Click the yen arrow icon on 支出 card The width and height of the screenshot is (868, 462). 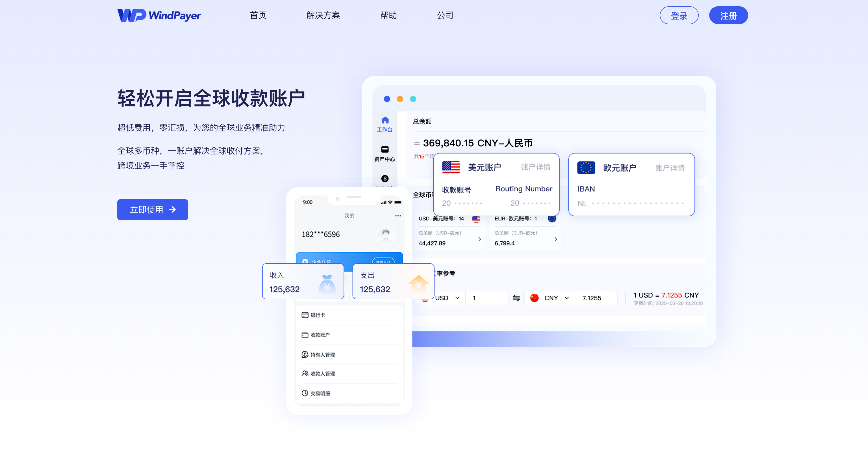tap(418, 284)
